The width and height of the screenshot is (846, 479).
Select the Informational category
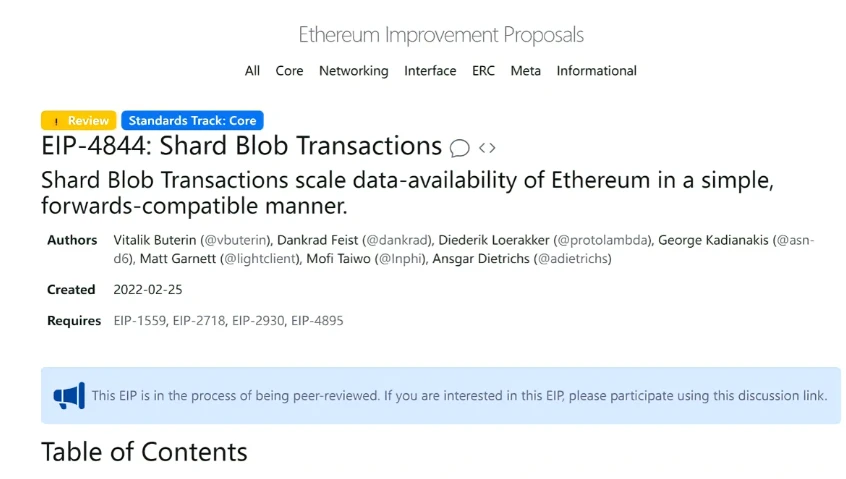point(596,71)
